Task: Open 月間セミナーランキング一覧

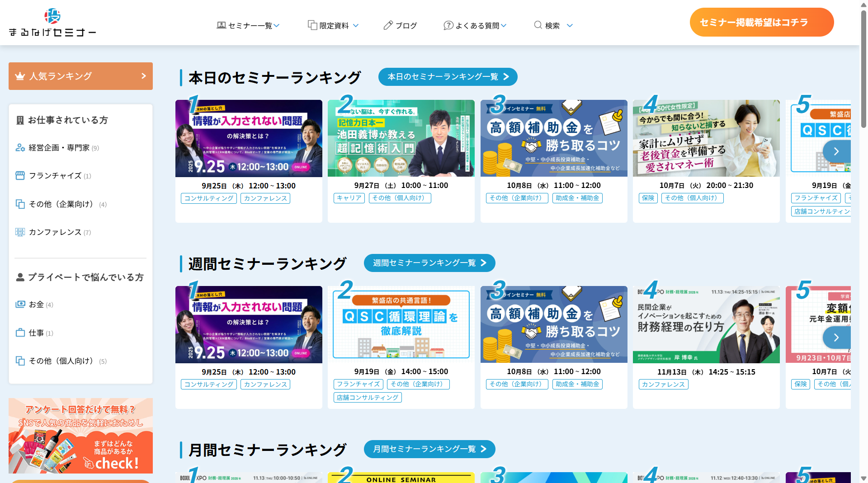Action: coord(429,449)
